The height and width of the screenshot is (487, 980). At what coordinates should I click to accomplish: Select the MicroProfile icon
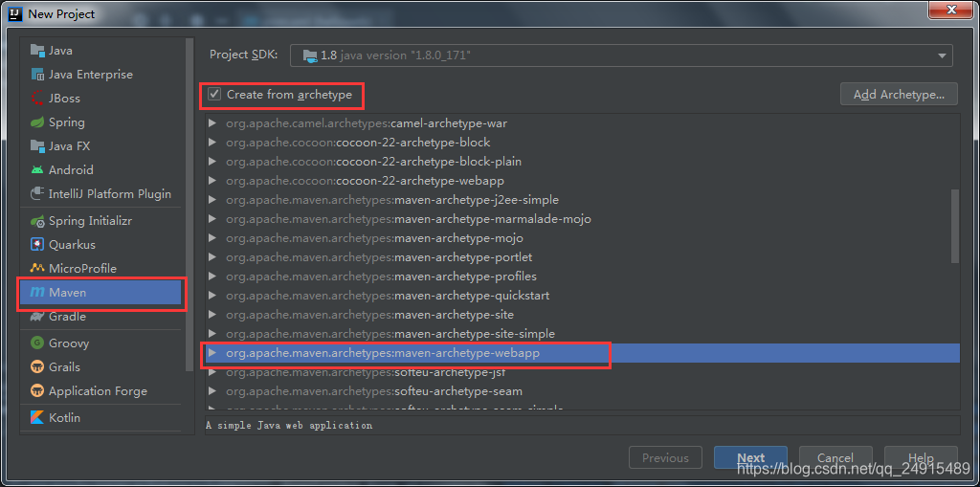(x=37, y=268)
